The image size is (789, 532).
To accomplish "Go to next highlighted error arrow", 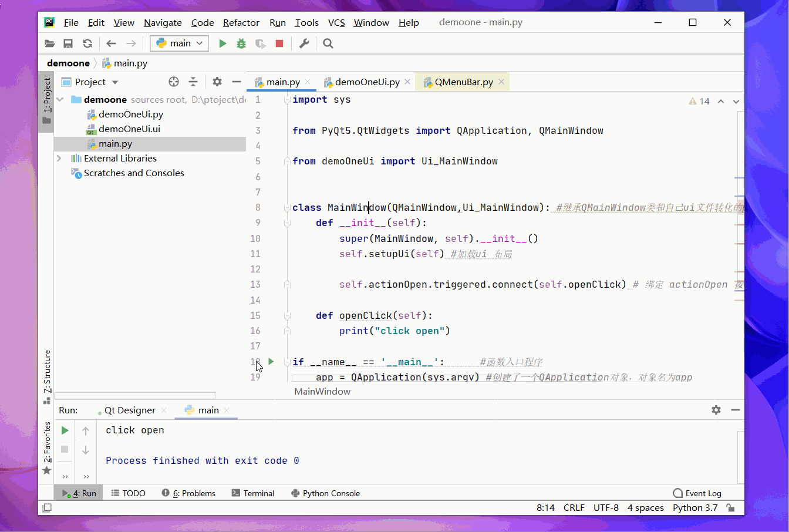I will [736, 102].
